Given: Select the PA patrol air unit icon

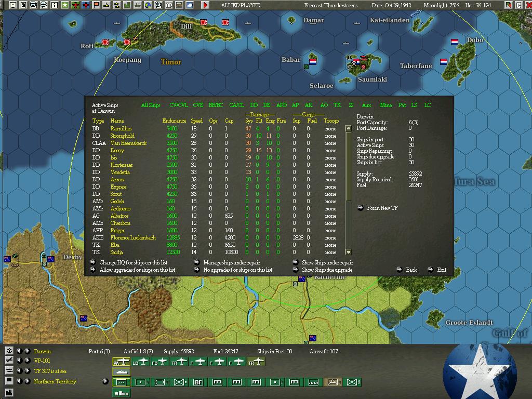Looking at the screenshot, I should coord(122,362).
